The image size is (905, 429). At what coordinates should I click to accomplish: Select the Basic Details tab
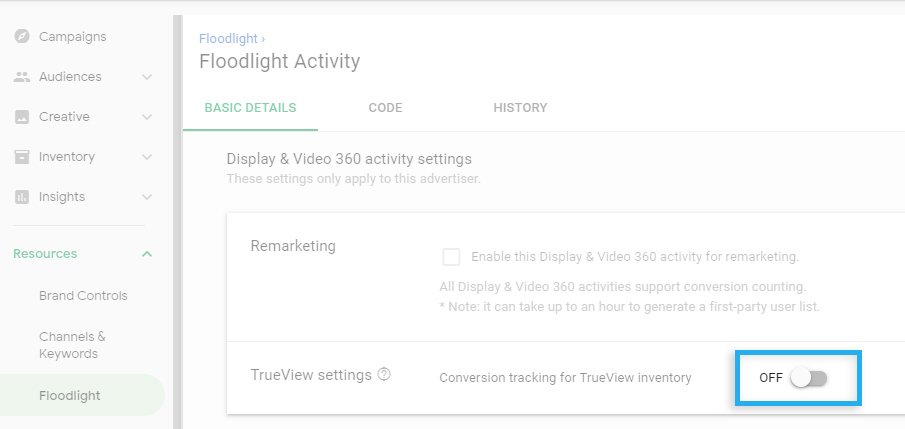250,108
